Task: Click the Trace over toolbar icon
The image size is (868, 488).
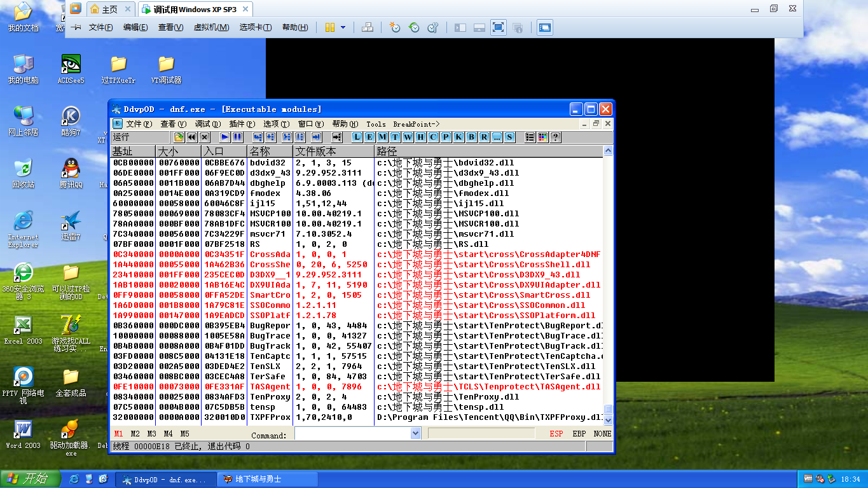Action: point(300,137)
